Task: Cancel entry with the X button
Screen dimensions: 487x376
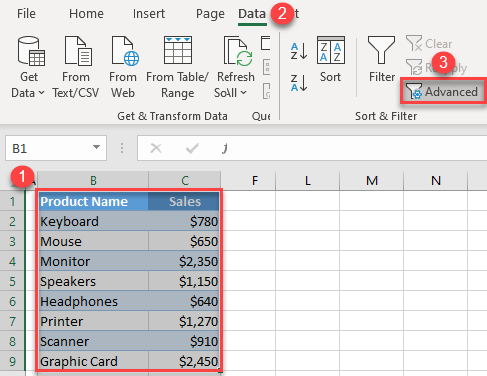Action: click(156, 148)
